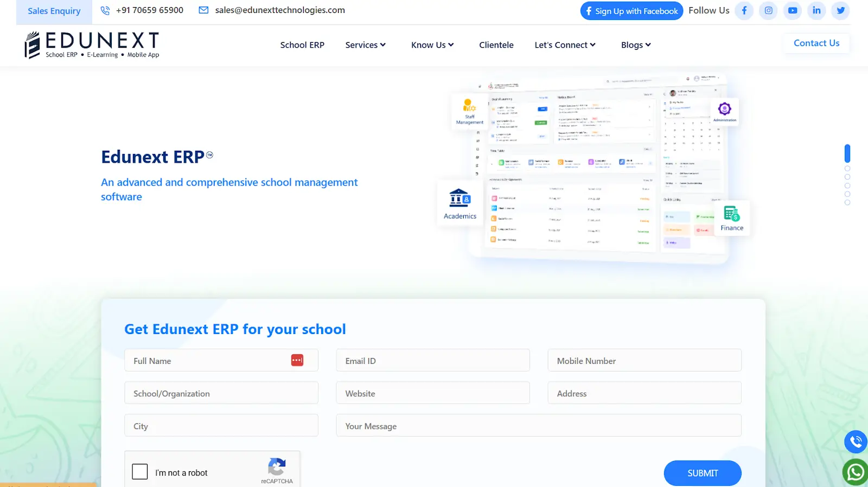Click the Administration feature icon
This screenshot has height=487, width=868.
pos(725,112)
